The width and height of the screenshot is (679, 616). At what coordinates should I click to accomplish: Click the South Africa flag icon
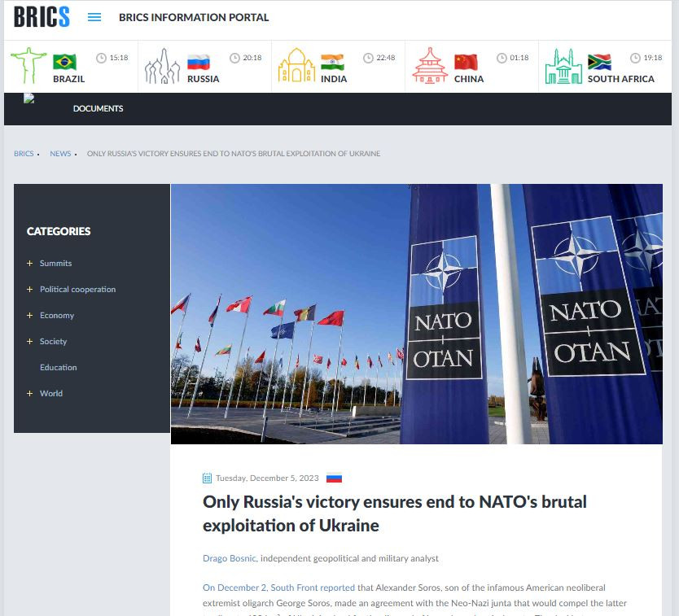pos(599,62)
